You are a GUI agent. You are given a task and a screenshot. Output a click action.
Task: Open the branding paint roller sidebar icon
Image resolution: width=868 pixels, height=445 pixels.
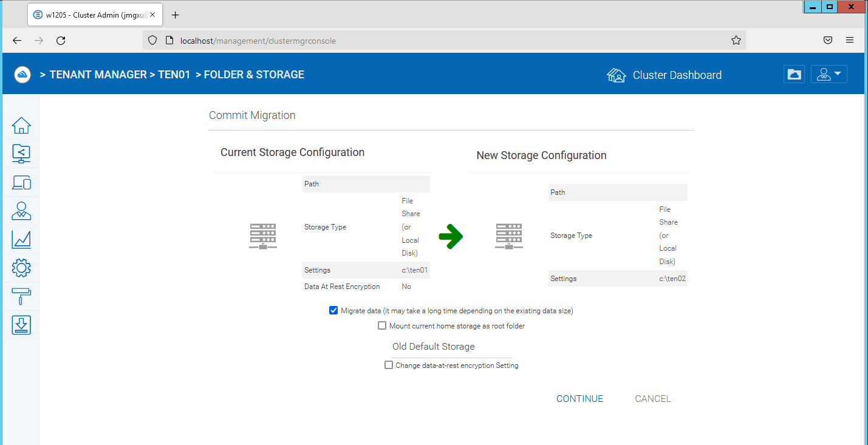point(21,296)
